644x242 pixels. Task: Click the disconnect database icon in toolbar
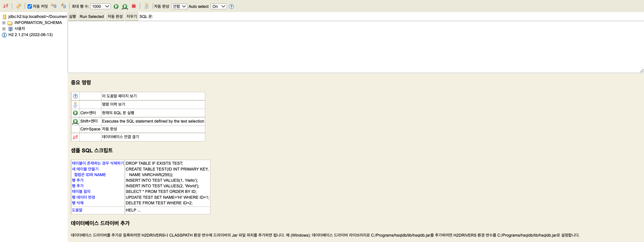pos(6,6)
